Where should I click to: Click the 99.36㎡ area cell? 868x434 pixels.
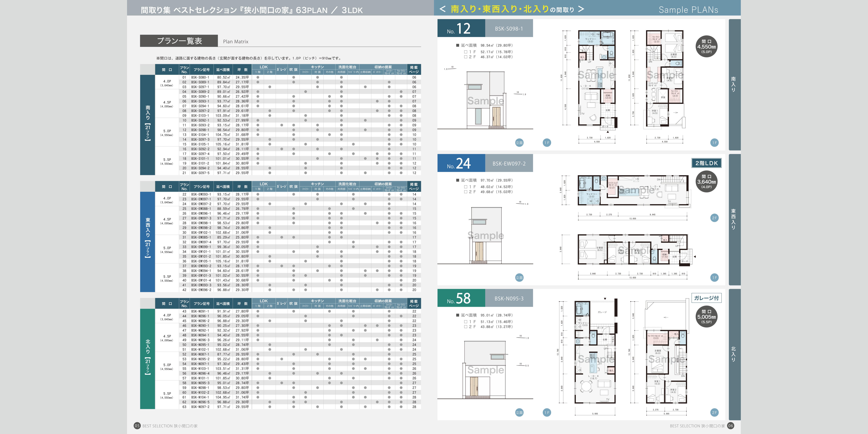pos(224,247)
